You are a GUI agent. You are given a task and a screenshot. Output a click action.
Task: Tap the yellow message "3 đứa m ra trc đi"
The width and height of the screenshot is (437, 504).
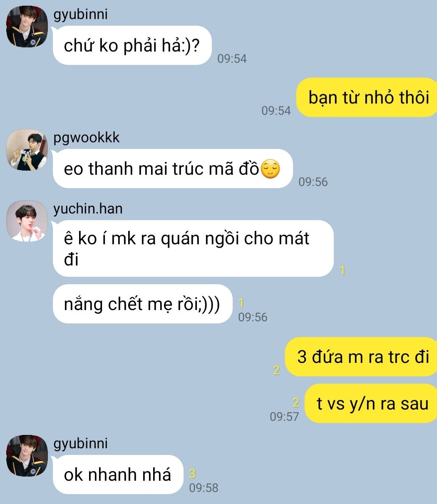361,357
